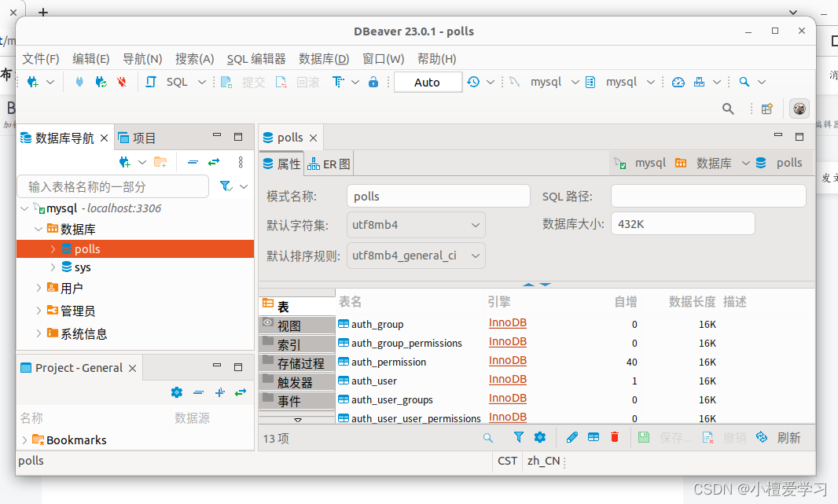Open 文件(F) menu
This screenshot has width=838, height=504.
[41, 59]
